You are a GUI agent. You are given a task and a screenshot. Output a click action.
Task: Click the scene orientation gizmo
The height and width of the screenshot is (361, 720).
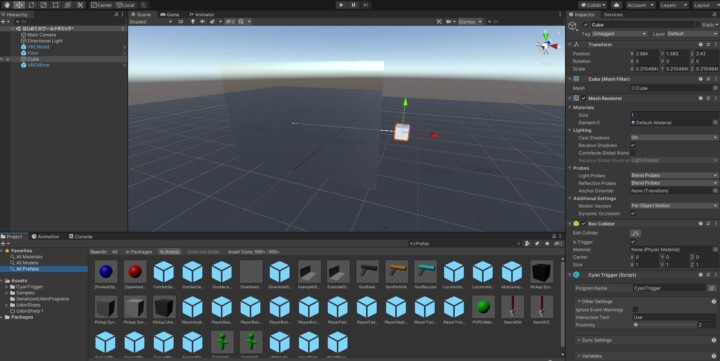[546, 45]
